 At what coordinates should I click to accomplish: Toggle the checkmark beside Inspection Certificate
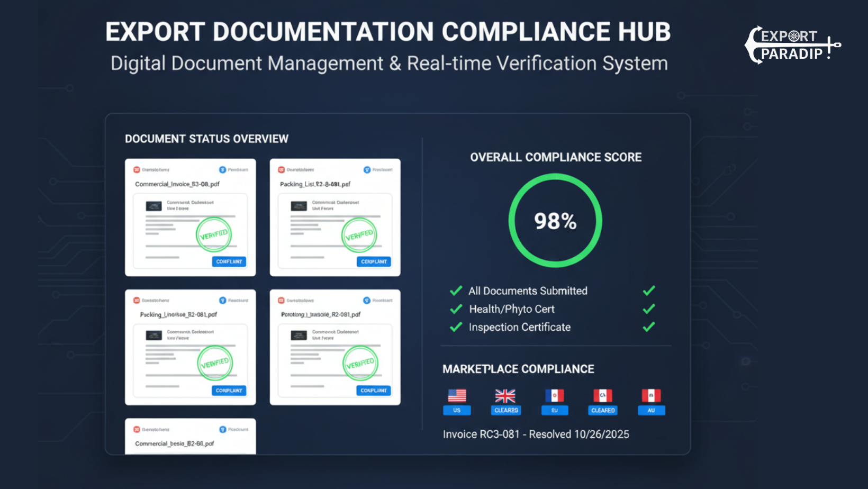(x=456, y=327)
